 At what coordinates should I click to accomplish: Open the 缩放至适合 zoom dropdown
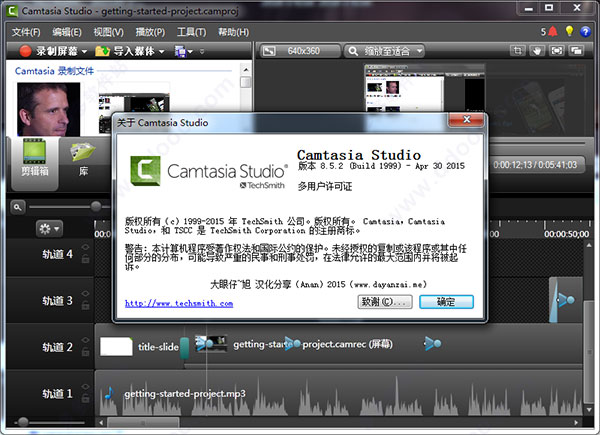384,51
